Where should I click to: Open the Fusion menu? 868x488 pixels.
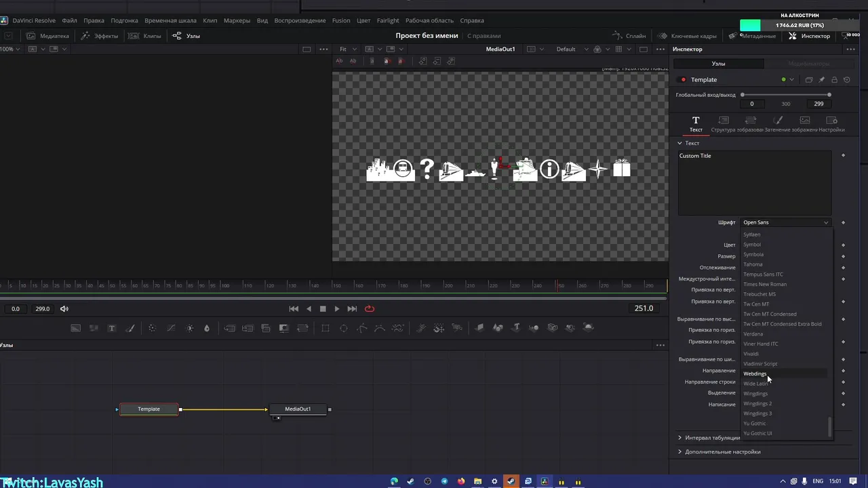click(341, 20)
